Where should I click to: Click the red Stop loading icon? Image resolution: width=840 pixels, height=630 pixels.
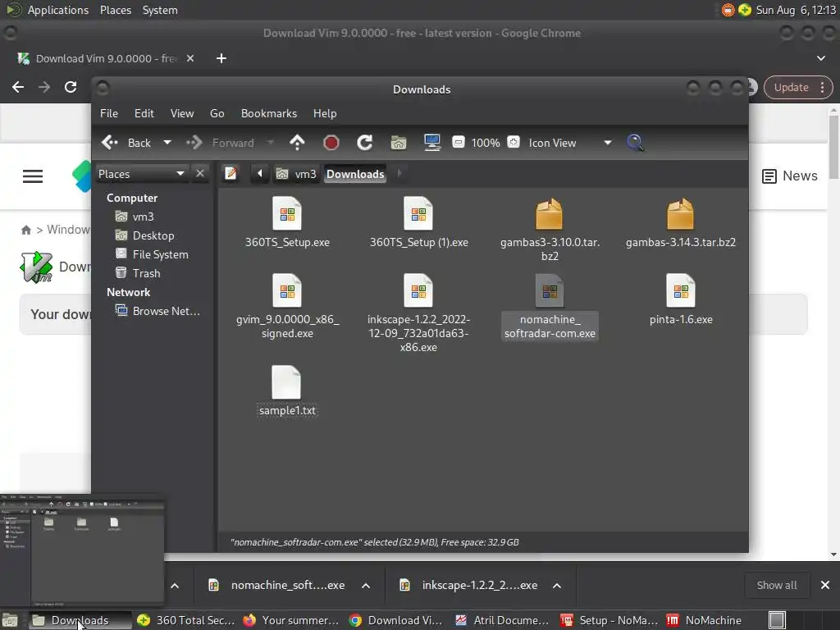click(x=331, y=143)
